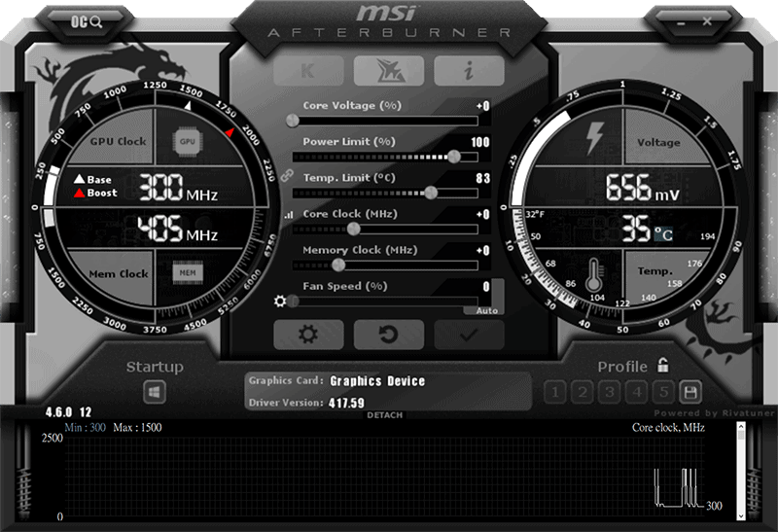Open the MSI dragon jet logo button

coord(389,70)
